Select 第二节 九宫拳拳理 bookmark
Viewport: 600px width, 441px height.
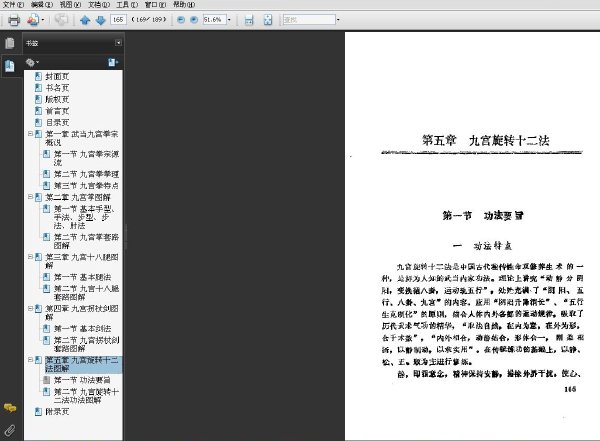[86, 174]
